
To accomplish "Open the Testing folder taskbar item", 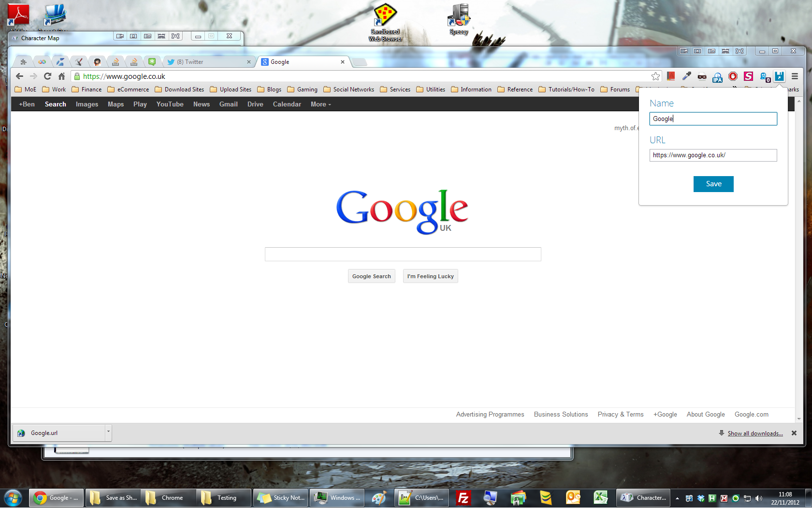I will [224, 498].
